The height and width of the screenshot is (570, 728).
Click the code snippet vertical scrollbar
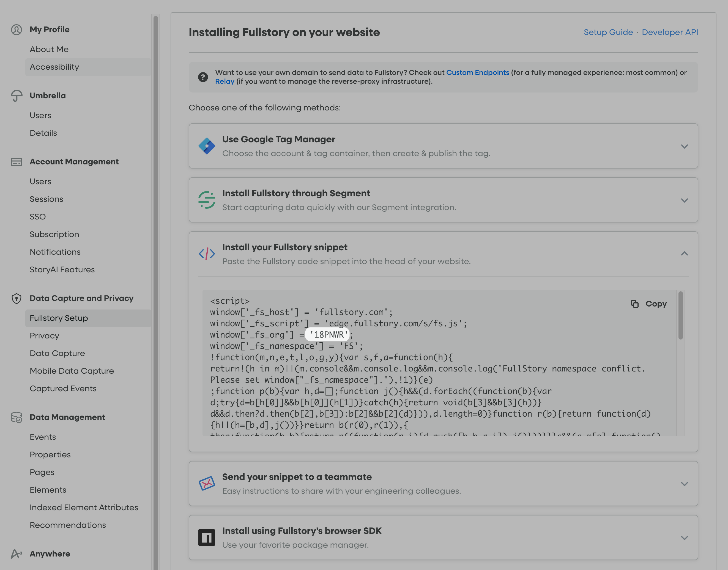coord(680,315)
